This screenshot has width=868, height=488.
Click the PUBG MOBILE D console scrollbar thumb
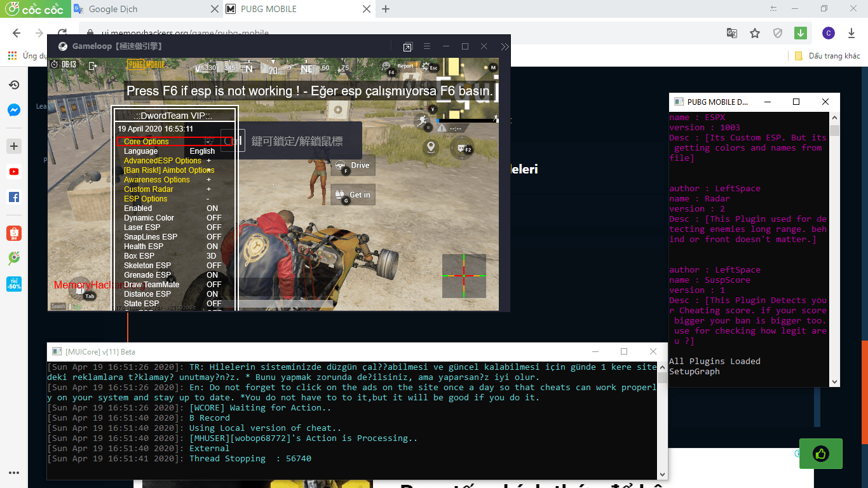click(835, 131)
